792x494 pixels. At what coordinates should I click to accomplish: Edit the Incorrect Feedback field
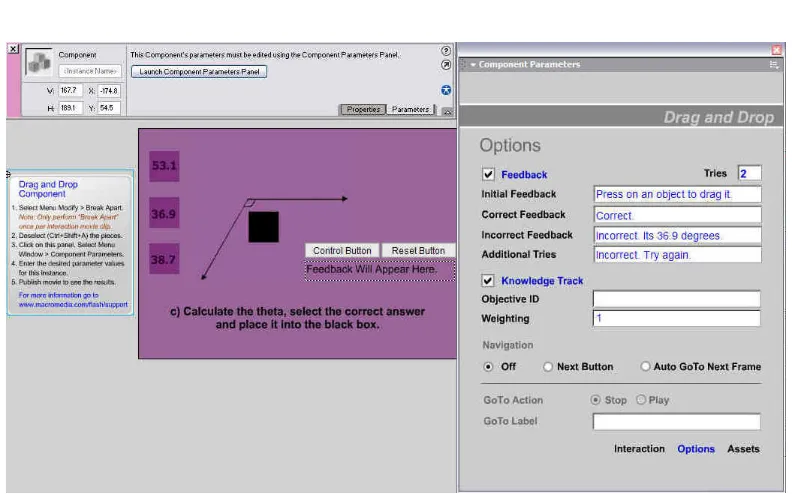(677, 235)
